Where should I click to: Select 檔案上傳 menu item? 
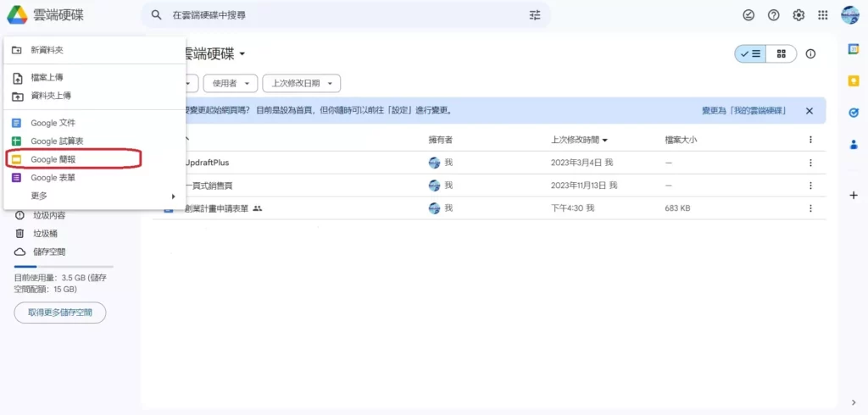[x=95, y=77]
